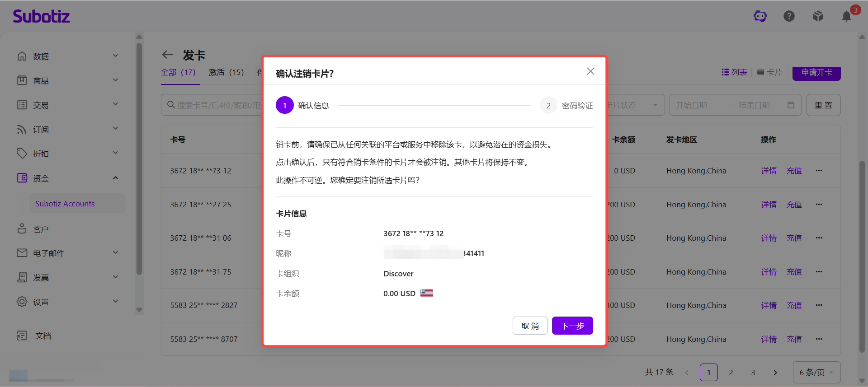Screen dimensions: 868x387
Task: Select current page 1
Action: pyautogui.click(x=709, y=373)
